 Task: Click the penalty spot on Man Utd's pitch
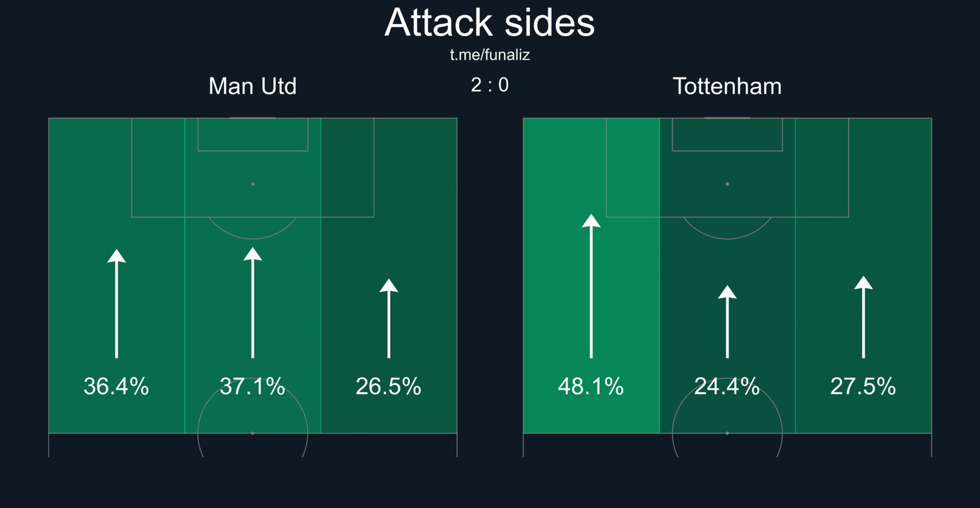(x=253, y=184)
